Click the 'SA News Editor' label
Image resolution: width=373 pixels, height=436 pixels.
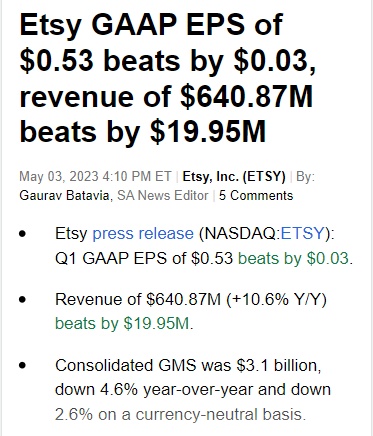click(163, 196)
